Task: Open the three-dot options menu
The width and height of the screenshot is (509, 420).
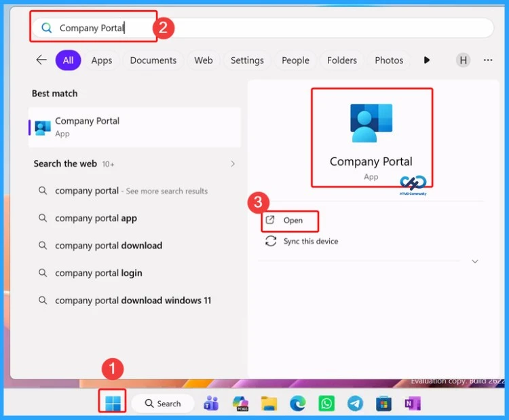Action: [x=488, y=60]
